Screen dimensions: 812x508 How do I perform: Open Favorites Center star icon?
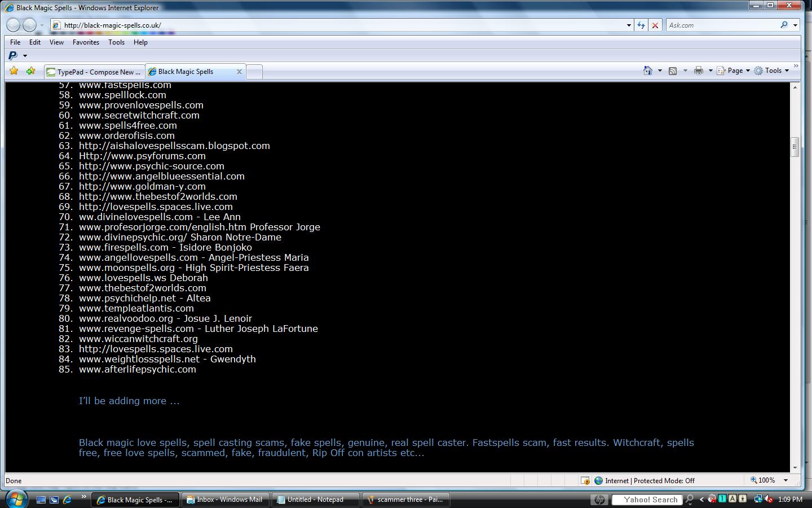[x=14, y=71]
